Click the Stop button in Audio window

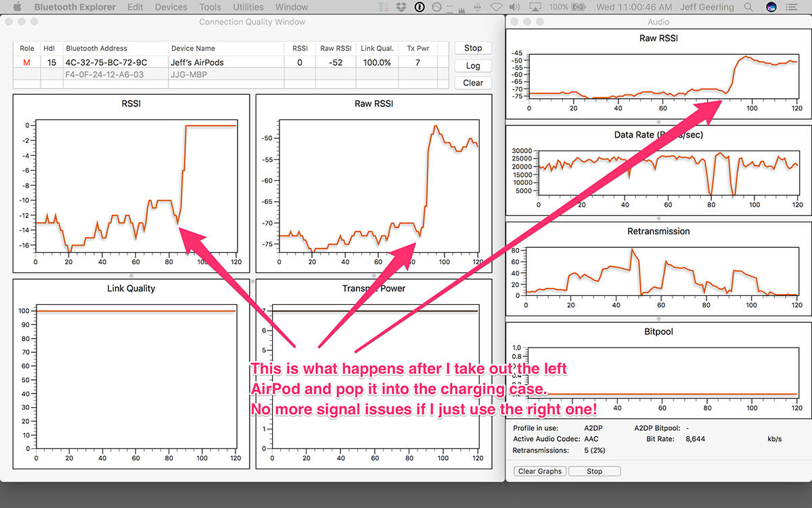coord(594,471)
